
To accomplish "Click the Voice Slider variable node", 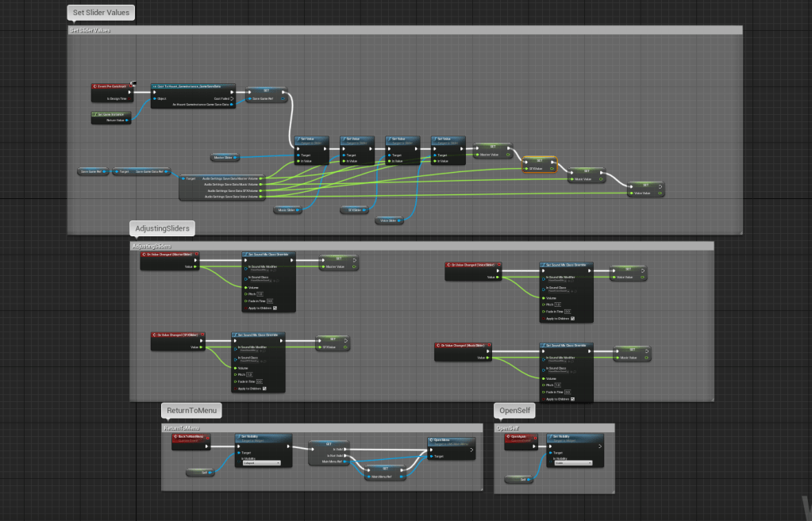I will pyautogui.click(x=388, y=220).
